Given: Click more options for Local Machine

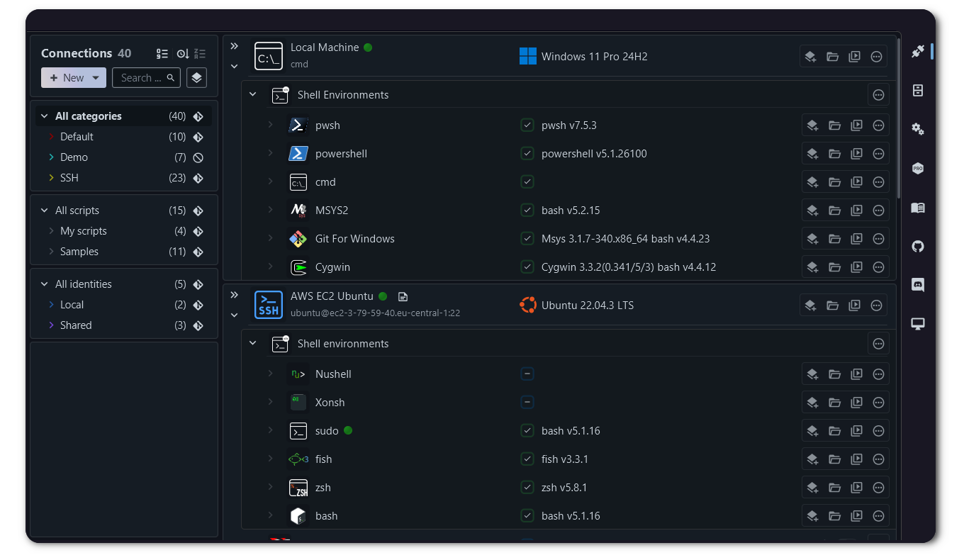Looking at the screenshot, I should 876,57.
